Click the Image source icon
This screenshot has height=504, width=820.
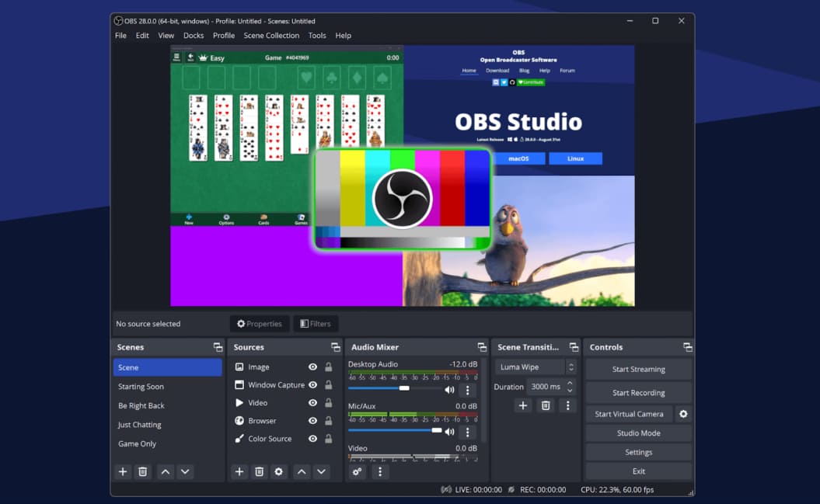[239, 367]
